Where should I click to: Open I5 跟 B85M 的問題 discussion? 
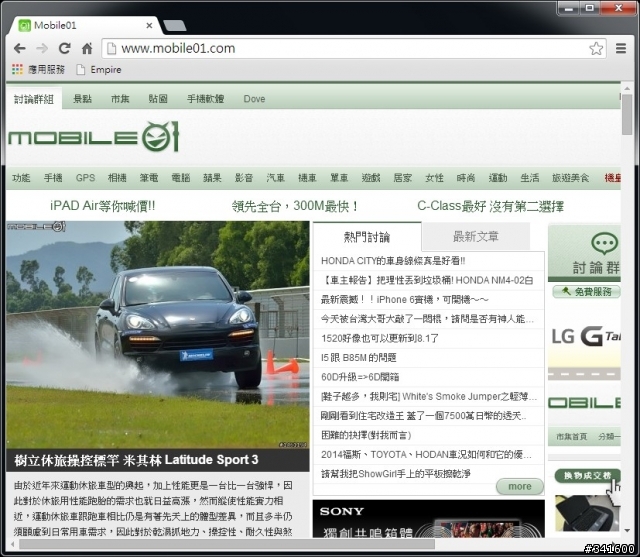(x=358, y=358)
